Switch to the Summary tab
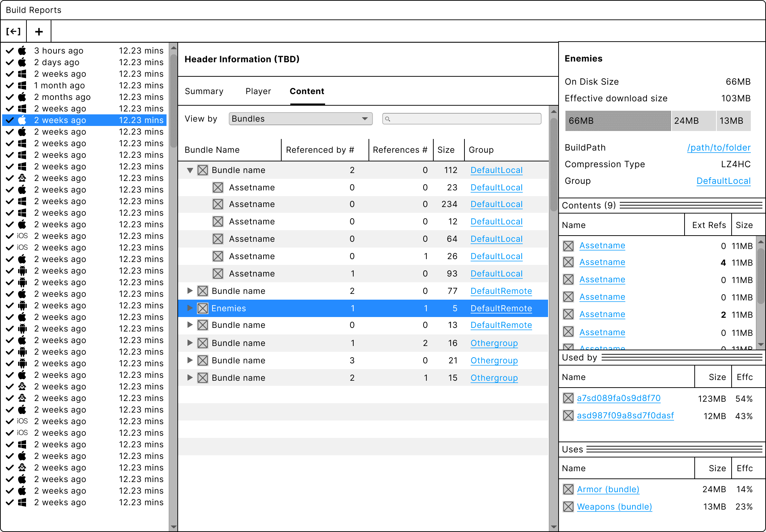 coord(204,91)
